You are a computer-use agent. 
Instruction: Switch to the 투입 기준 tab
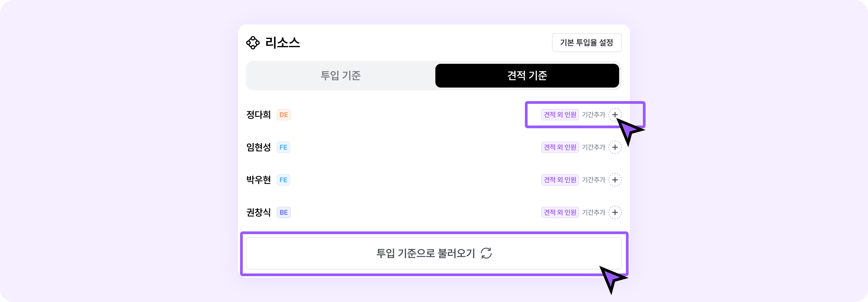[340, 75]
